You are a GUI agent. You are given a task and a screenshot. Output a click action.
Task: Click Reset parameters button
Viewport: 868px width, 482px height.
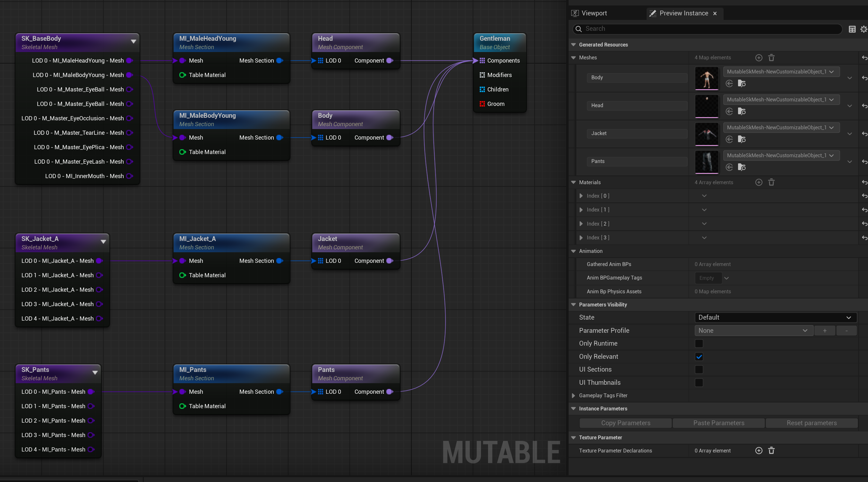tap(812, 423)
